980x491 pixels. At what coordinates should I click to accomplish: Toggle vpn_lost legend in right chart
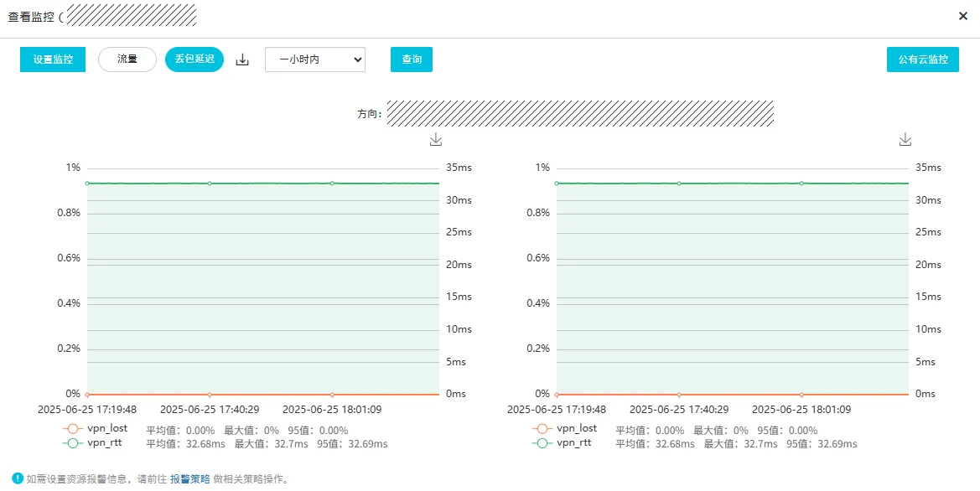(564, 428)
